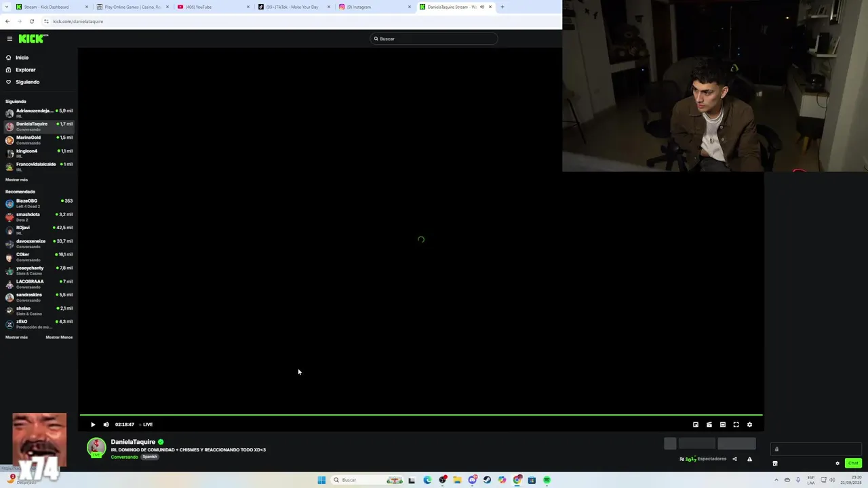The width and height of the screenshot is (868, 488).
Task: Reload the current page
Action: point(31,21)
